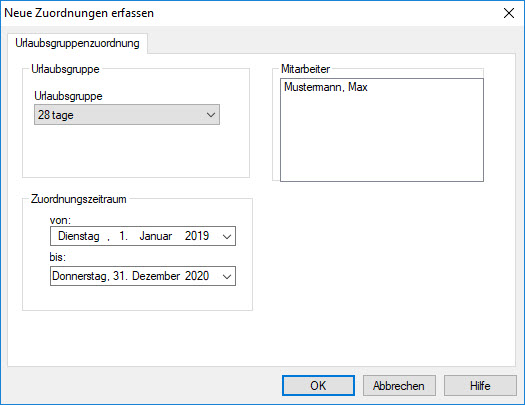This screenshot has height=405, width=525.
Task: Confirm the dialog with OK
Action: click(x=318, y=386)
